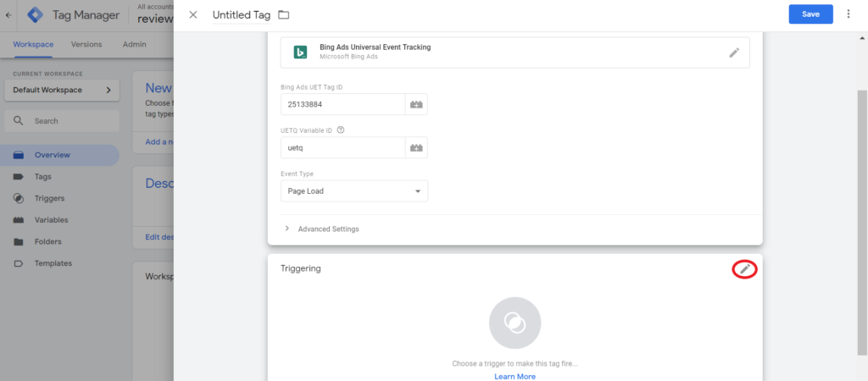
Task: Open variable picker for UETQ Variable ID
Action: pos(416,147)
